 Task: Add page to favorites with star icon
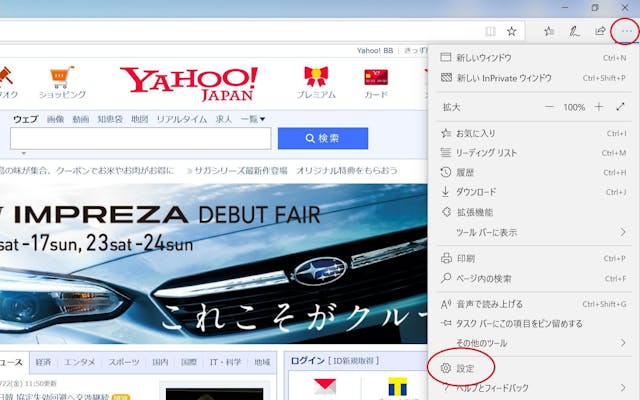click(x=512, y=31)
